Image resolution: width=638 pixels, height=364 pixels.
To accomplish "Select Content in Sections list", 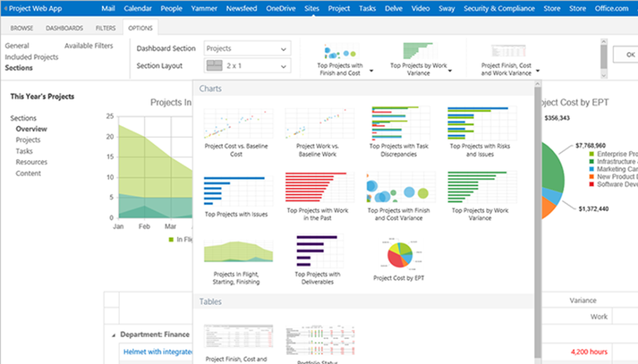I will point(28,174).
